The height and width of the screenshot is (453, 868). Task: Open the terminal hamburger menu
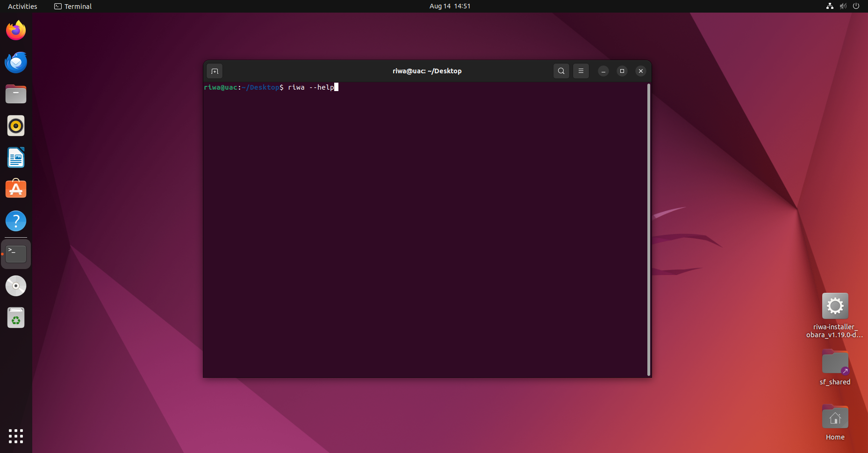click(581, 71)
